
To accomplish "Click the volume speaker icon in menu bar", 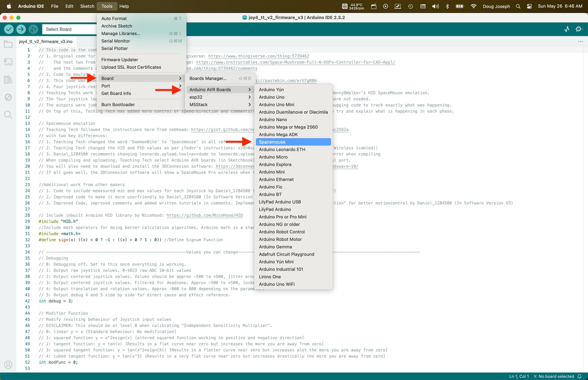I will pos(435,6).
